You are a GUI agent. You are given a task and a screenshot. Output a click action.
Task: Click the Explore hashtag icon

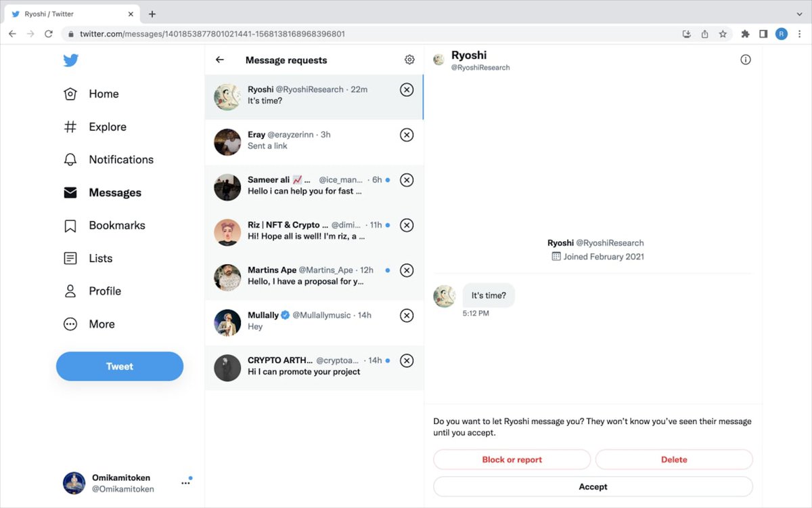(70, 127)
